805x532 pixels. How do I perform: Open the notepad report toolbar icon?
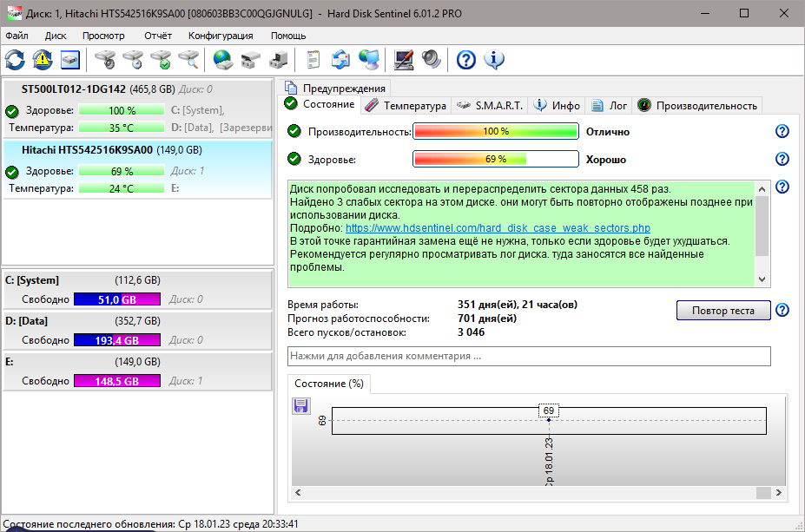pos(313,60)
